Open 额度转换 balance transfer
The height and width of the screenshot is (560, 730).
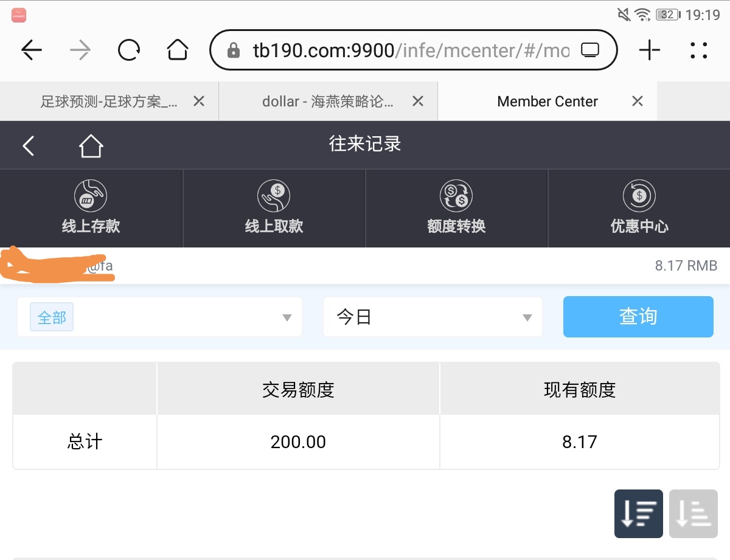456,208
